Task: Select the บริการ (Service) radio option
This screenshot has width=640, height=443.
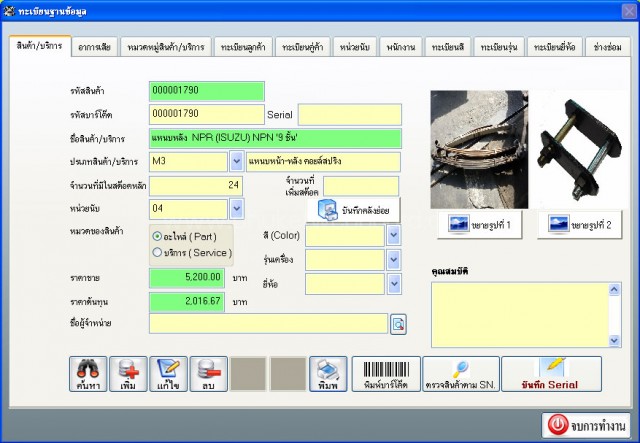Action: 157,252
